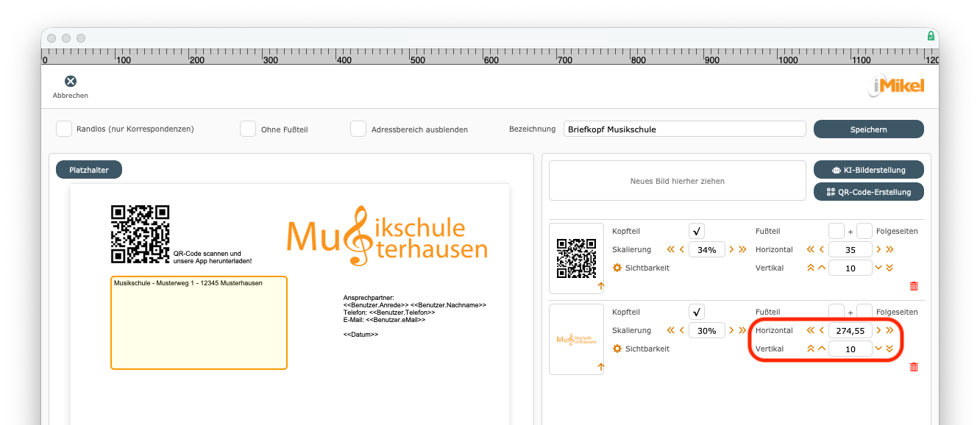Enable Folgeseiten for the QR code image

coord(864,231)
